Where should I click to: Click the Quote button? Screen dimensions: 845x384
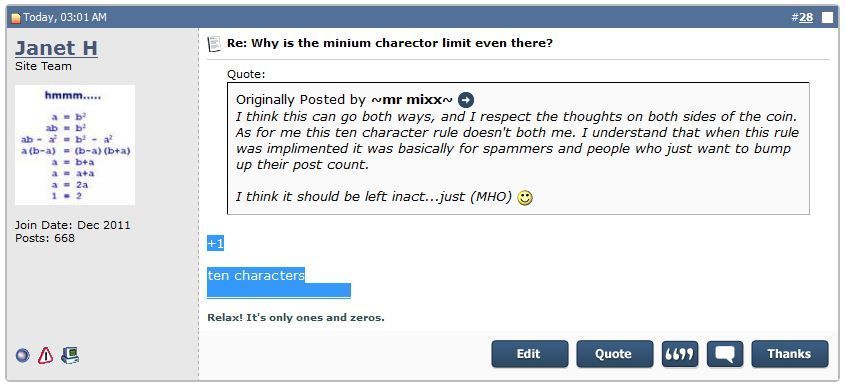pyautogui.click(x=614, y=354)
